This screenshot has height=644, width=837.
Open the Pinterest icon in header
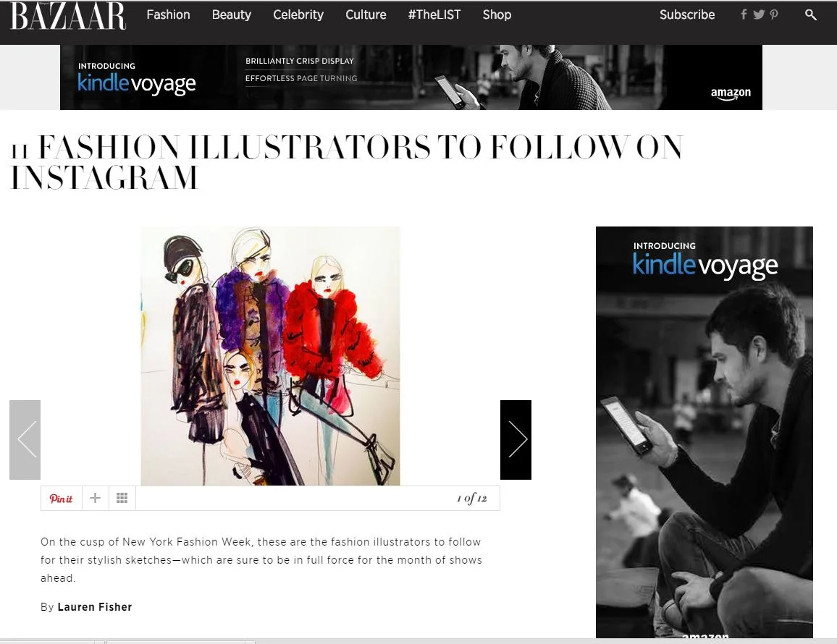pyautogui.click(x=773, y=14)
